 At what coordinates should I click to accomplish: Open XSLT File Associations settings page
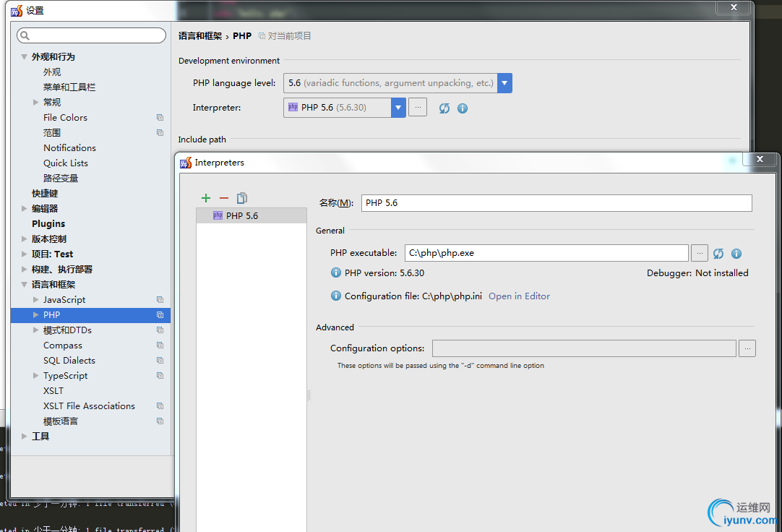pos(89,406)
